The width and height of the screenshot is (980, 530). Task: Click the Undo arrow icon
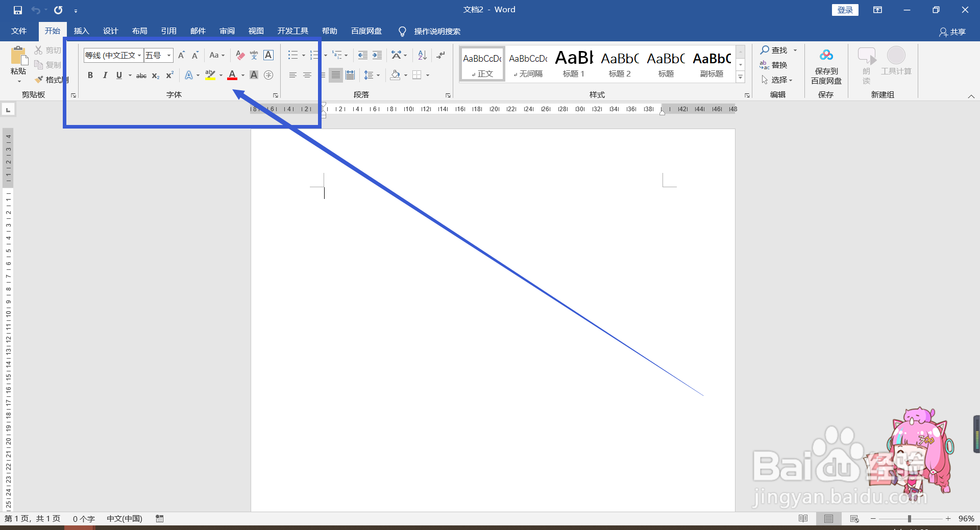pos(36,10)
